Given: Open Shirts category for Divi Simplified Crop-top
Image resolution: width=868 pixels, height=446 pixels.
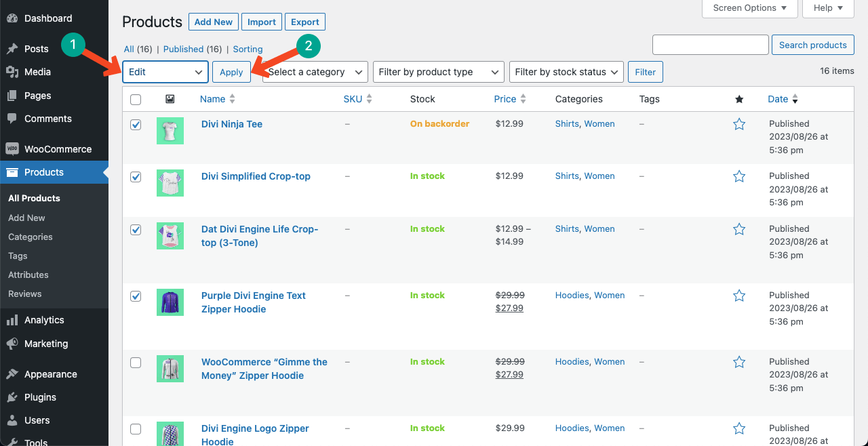Looking at the screenshot, I should pos(567,176).
